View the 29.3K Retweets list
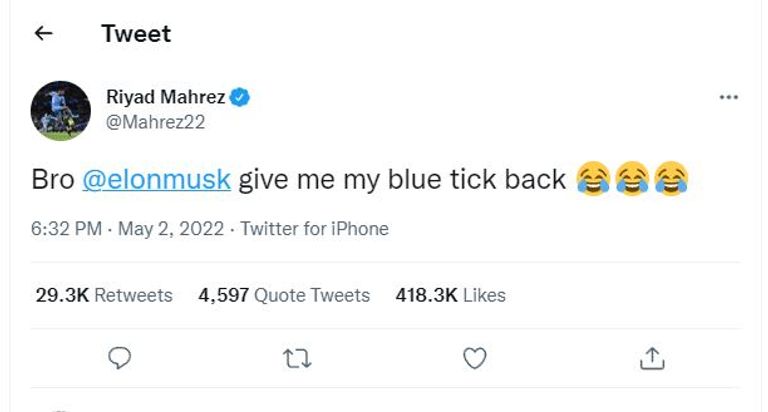 pyautogui.click(x=104, y=295)
